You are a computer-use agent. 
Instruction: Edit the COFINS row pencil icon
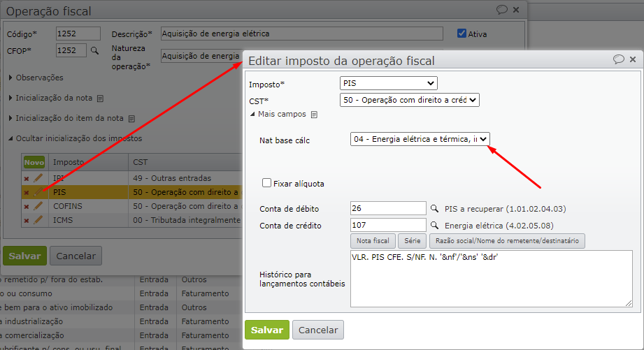click(38, 206)
